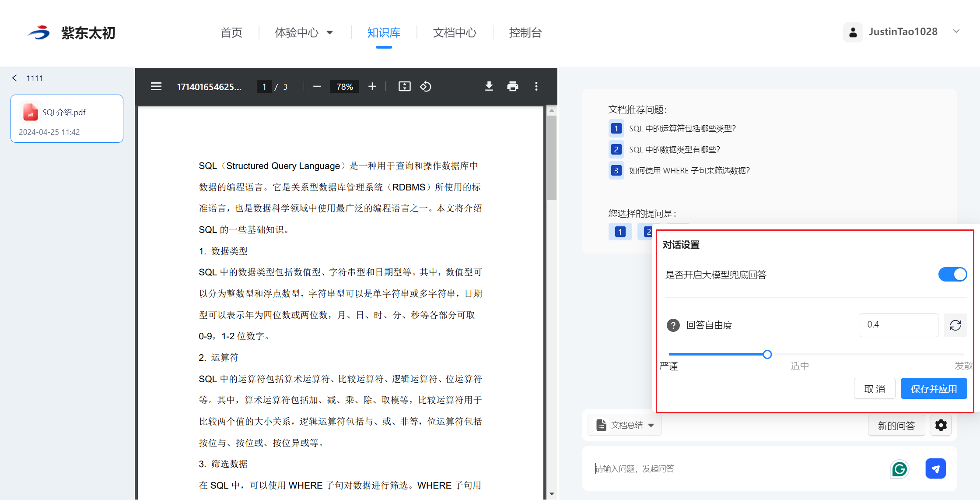
Task: Click the 请输入问题 question input box
Action: pos(739,469)
